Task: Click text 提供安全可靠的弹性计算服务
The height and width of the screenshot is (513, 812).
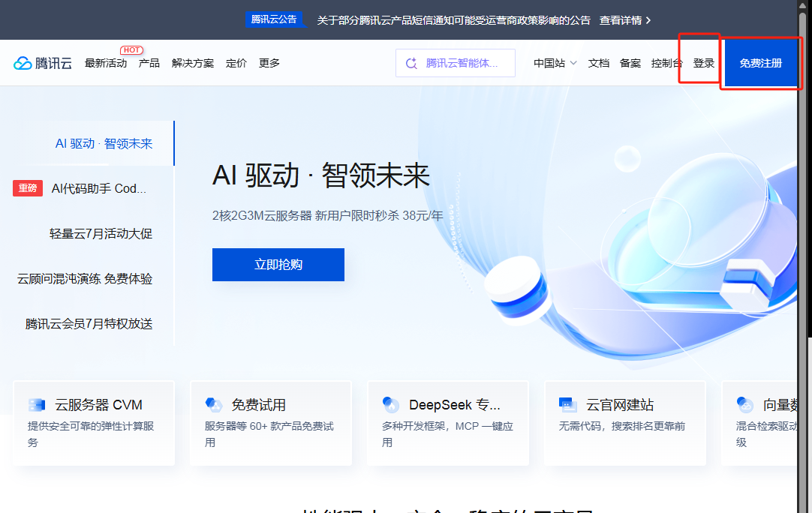Action: coord(91,433)
